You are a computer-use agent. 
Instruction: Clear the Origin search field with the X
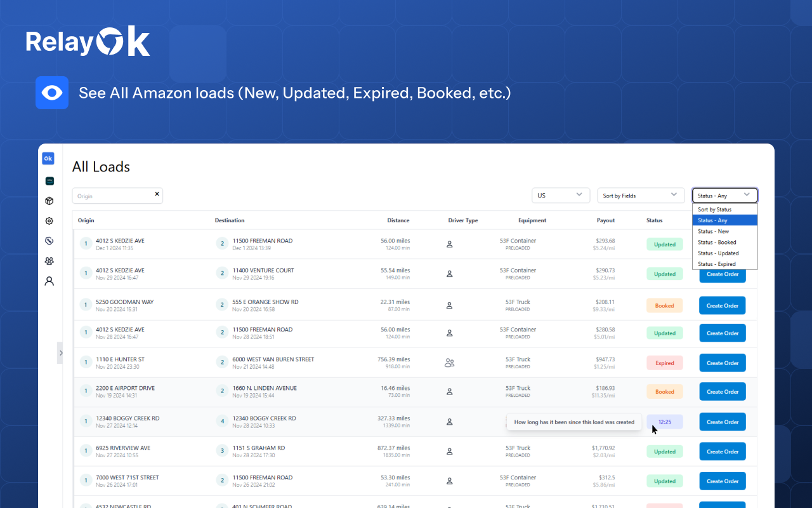coord(157,194)
